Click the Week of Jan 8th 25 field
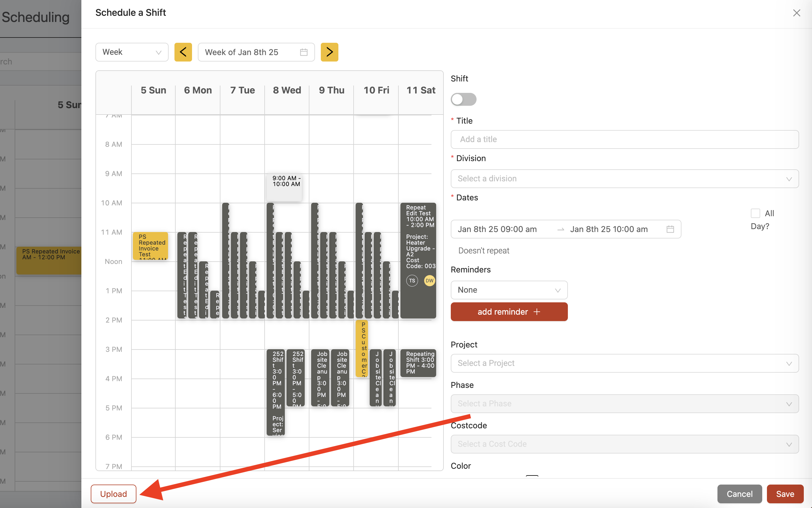Viewport: 812px width, 508px height. point(256,52)
